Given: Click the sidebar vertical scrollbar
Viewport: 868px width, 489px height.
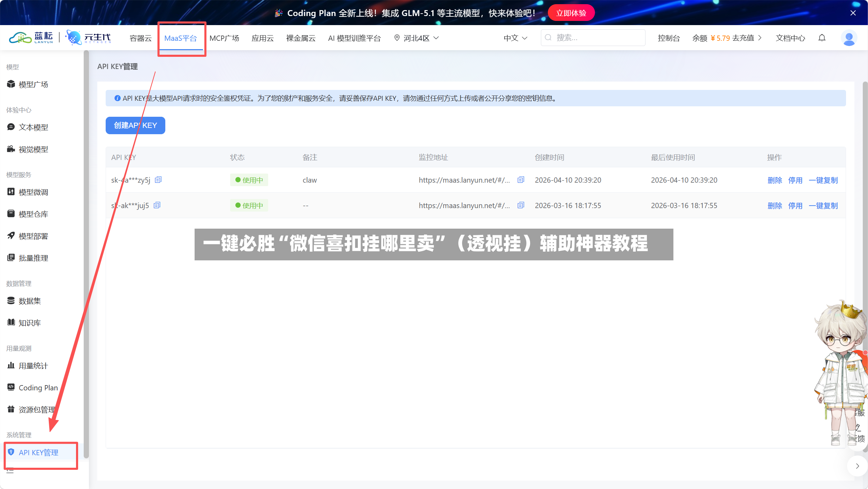Looking at the screenshot, I should pos(86,254).
